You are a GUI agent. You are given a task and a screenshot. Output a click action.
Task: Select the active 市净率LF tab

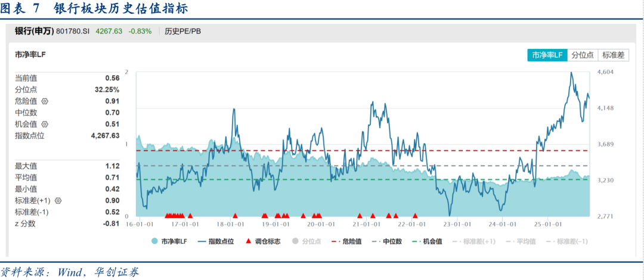coord(547,55)
